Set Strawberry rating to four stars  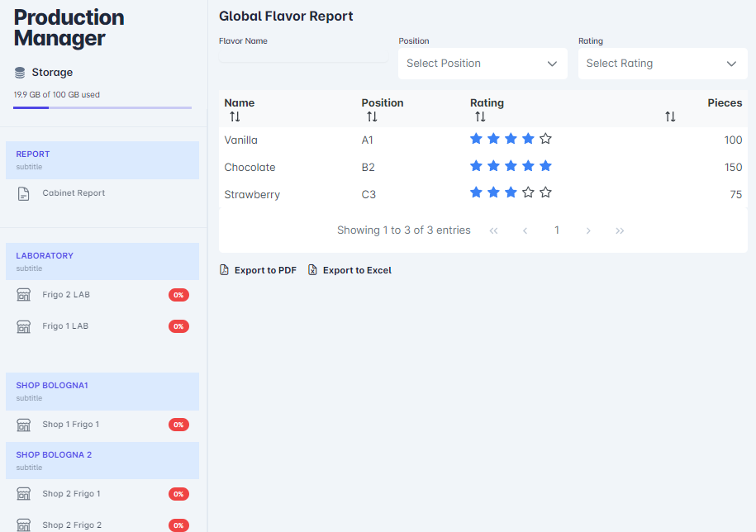tap(528, 192)
